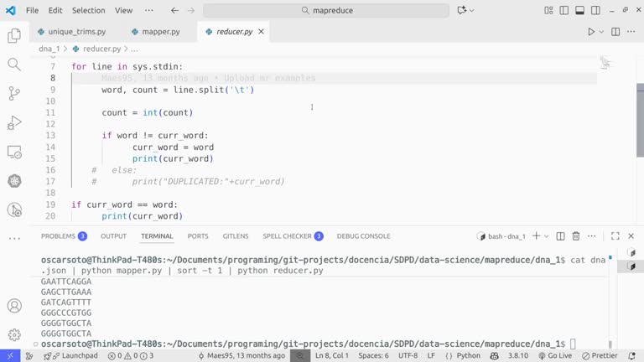Toggle bottom panel visibility
Screen dimensions: 644x362
[580, 10]
